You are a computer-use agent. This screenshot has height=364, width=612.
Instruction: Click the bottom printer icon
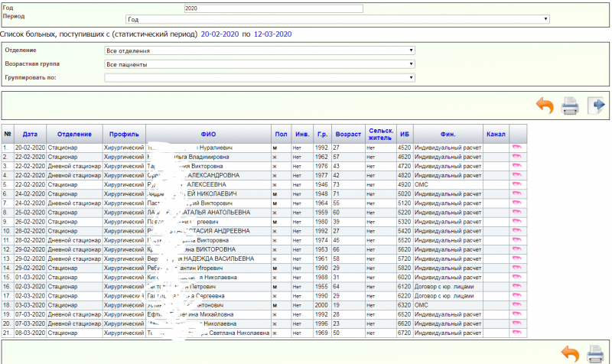tap(596, 353)
